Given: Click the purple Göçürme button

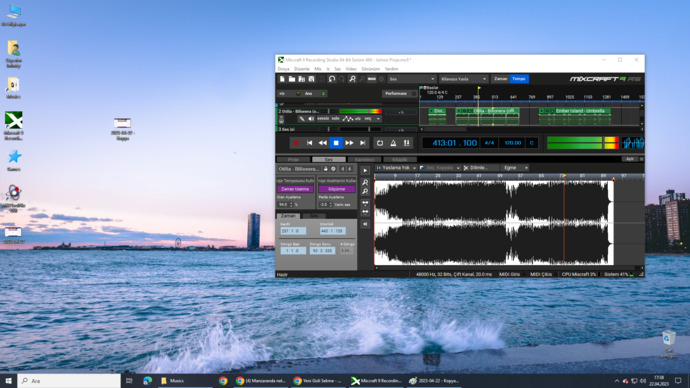Looking at the screenshot, I should pos(337,189).
